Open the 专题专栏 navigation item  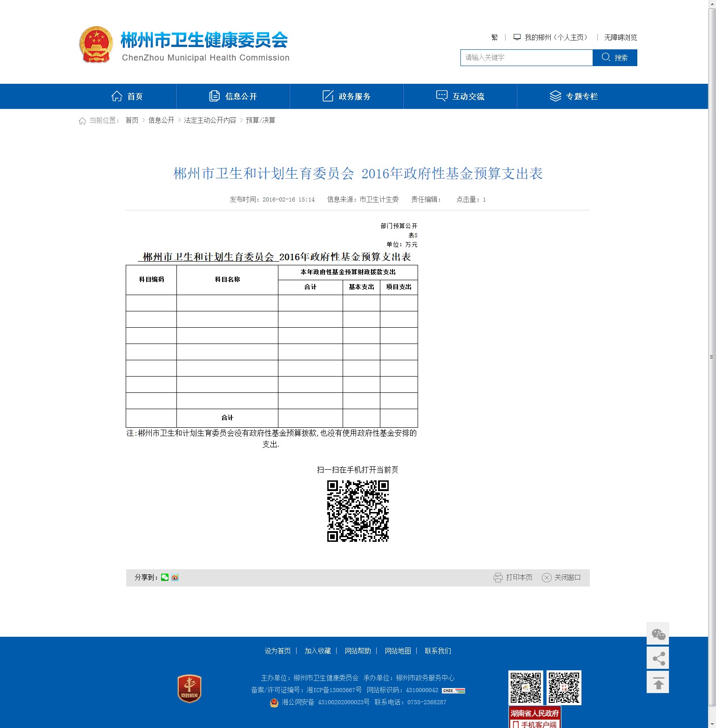(574, 96)
